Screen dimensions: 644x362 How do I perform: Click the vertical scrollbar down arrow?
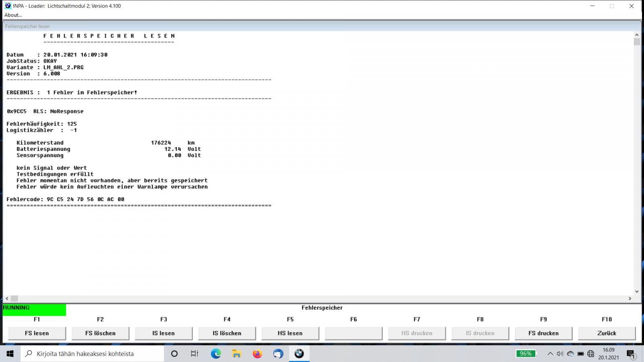pos(637,292)
